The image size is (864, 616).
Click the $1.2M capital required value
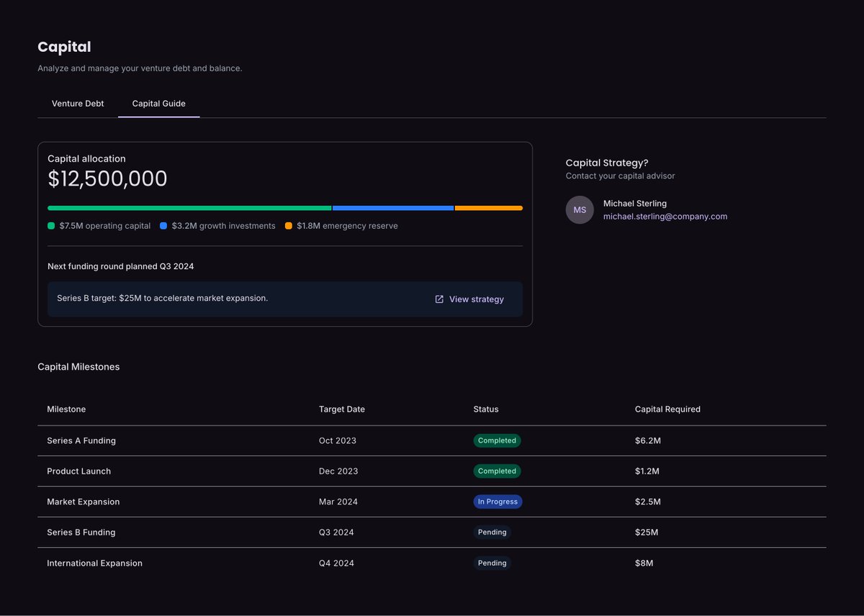647,471
